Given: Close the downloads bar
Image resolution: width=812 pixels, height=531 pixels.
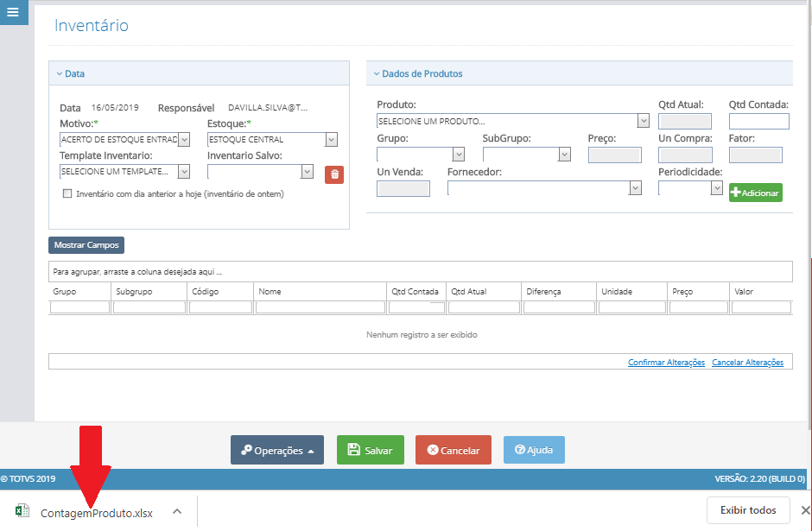Looking at the screenshot, I should (805, 511).
